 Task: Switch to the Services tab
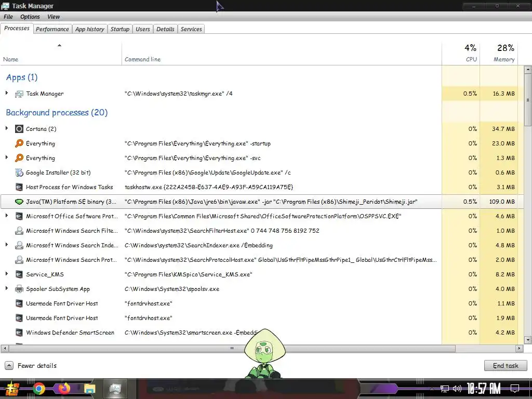tap(191, 29)
